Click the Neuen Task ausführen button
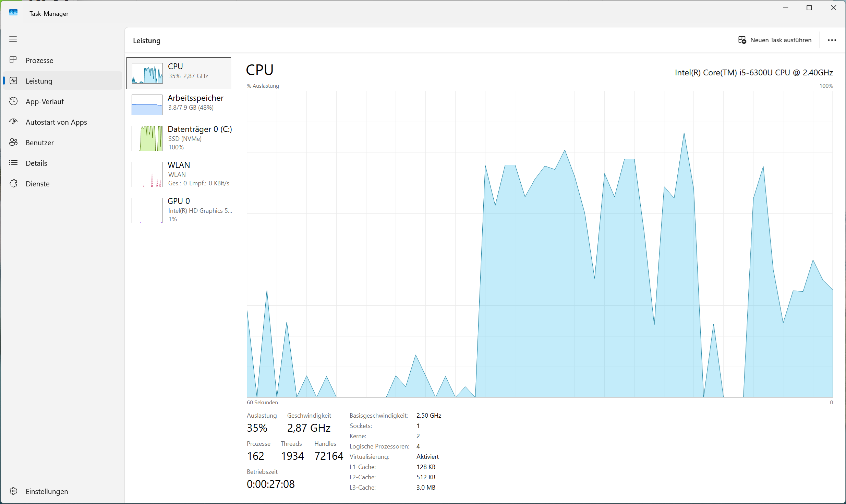 [775, 40]
